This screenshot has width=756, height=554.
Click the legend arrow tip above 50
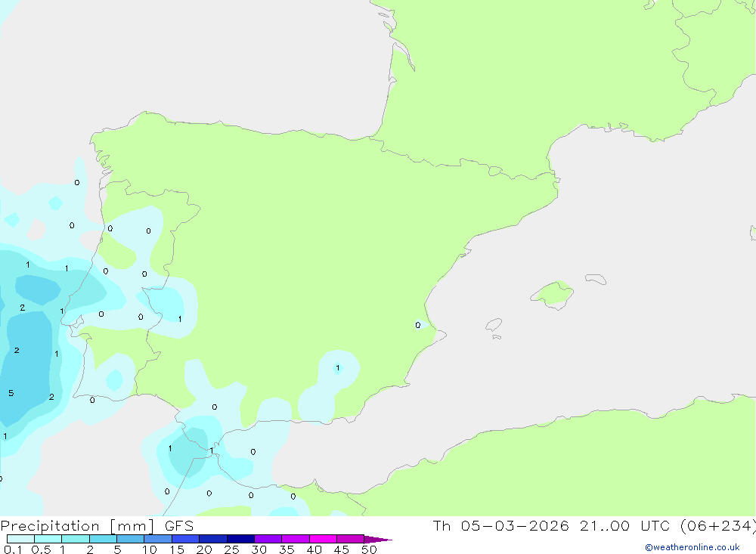coord(379,540)
